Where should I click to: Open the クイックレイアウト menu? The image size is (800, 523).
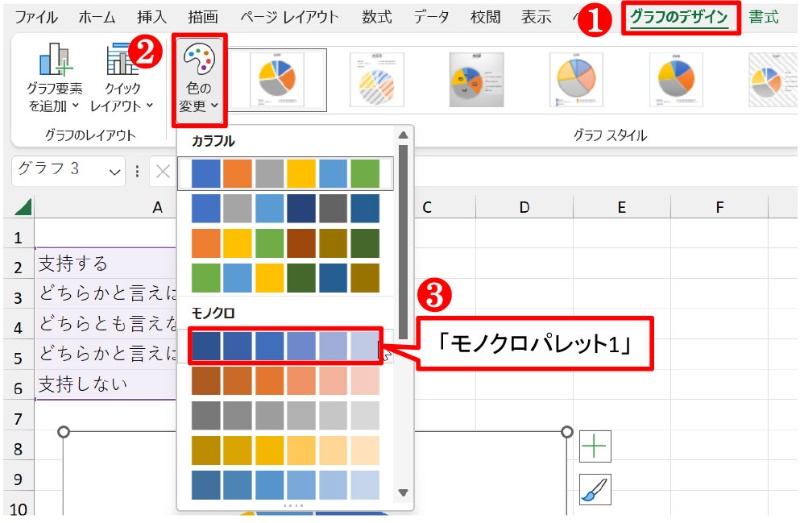(x=121, y=78)
